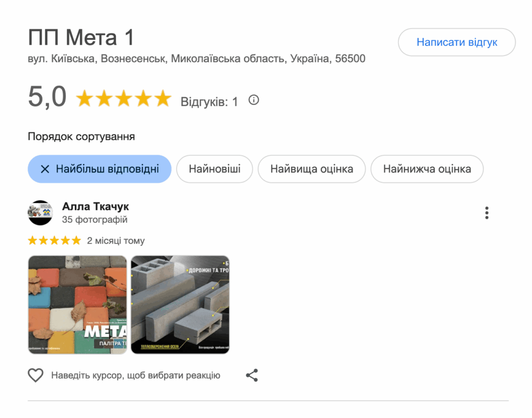Screen dimensions: 532x418
Task: Select the Найновіші sort option
Action: coord(215,169)
